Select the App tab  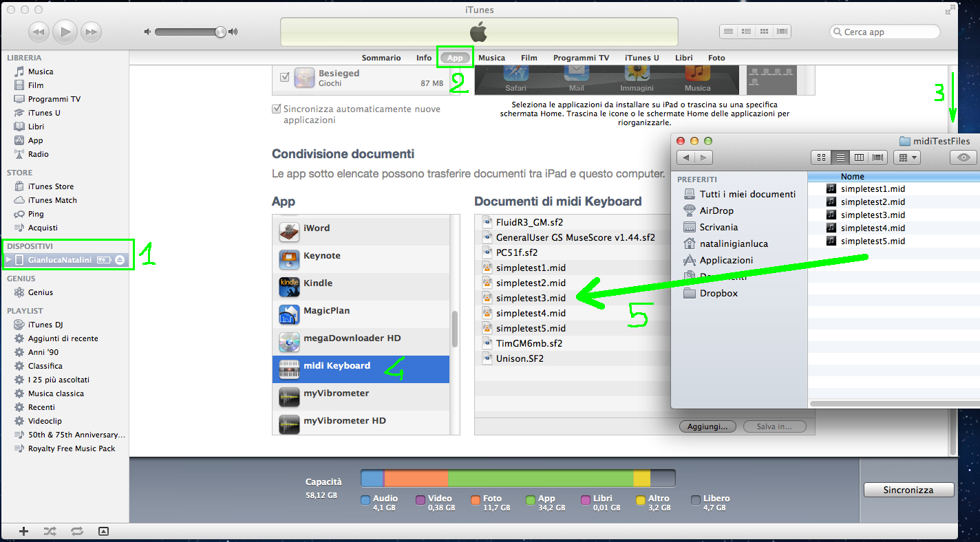[x=455, y=58]
